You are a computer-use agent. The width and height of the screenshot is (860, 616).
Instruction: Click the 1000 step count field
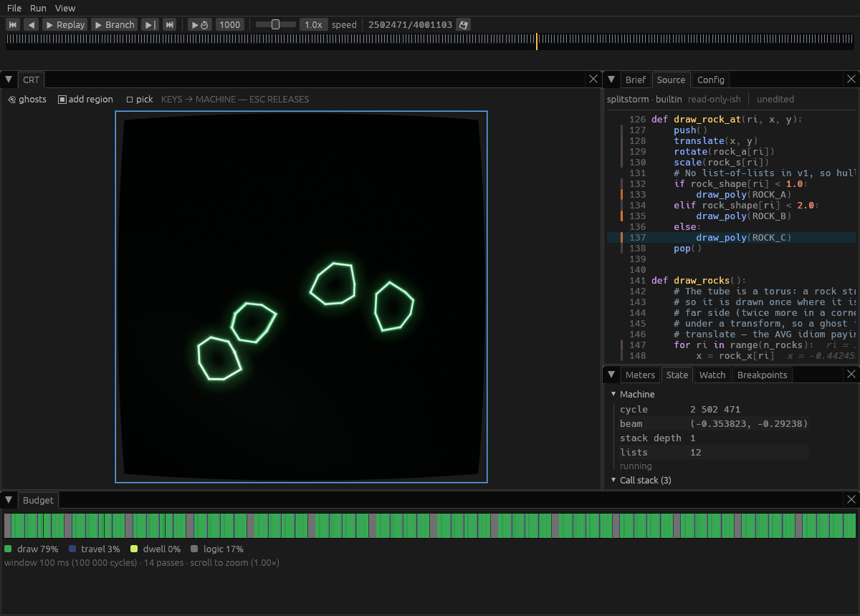[x=230, y=24]
